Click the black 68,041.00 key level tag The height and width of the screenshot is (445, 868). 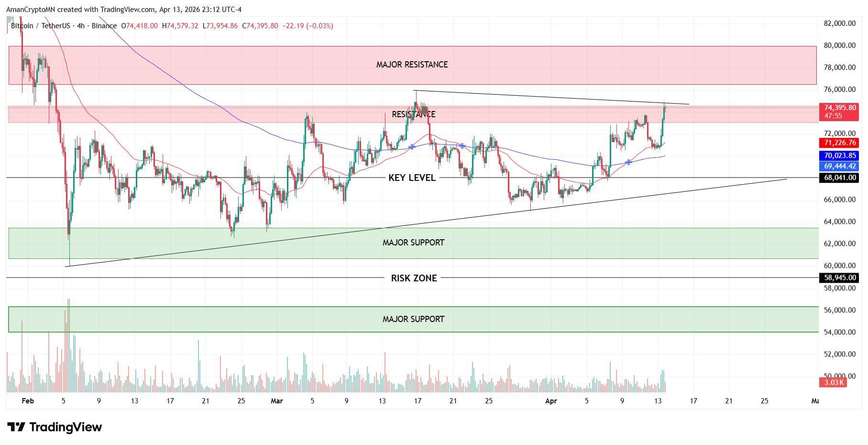839,178
